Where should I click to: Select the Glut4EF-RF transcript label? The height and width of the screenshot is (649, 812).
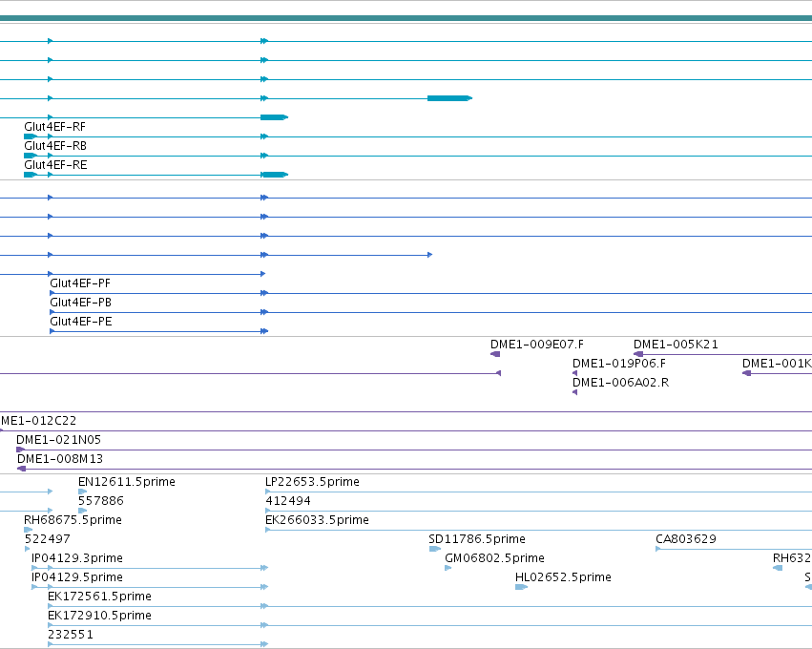pos(55,127)
